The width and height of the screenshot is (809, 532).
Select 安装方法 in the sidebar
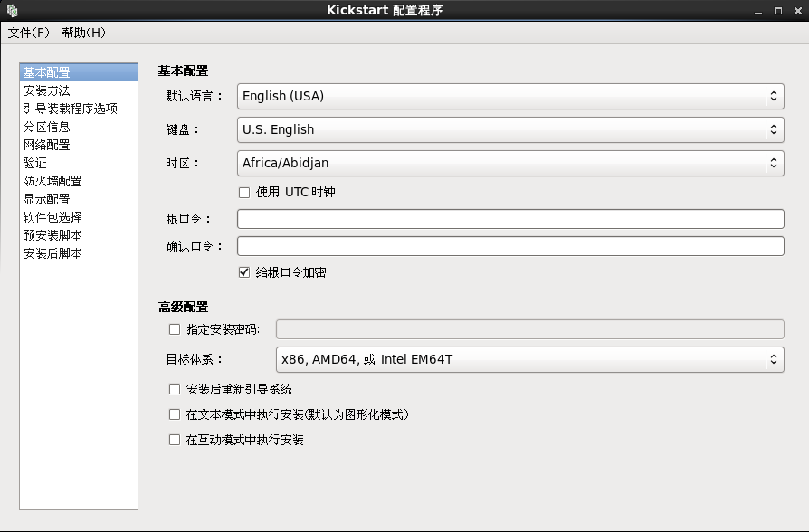pyautogui.click(x=79, y=90)
